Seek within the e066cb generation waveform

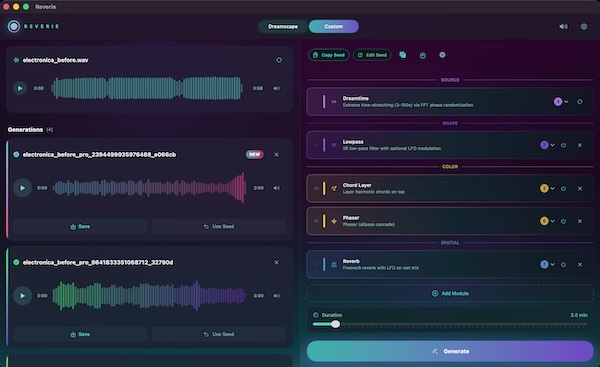tap(149, 188)
